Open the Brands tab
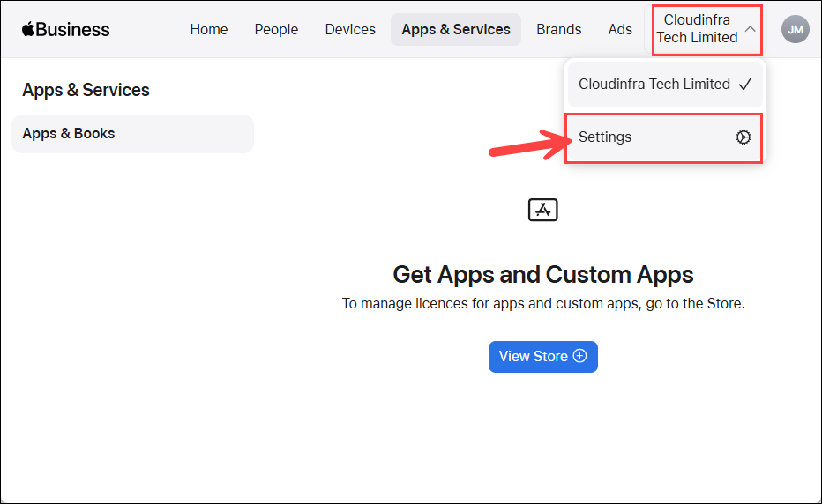822x504 pixels. tap(559, 29)
